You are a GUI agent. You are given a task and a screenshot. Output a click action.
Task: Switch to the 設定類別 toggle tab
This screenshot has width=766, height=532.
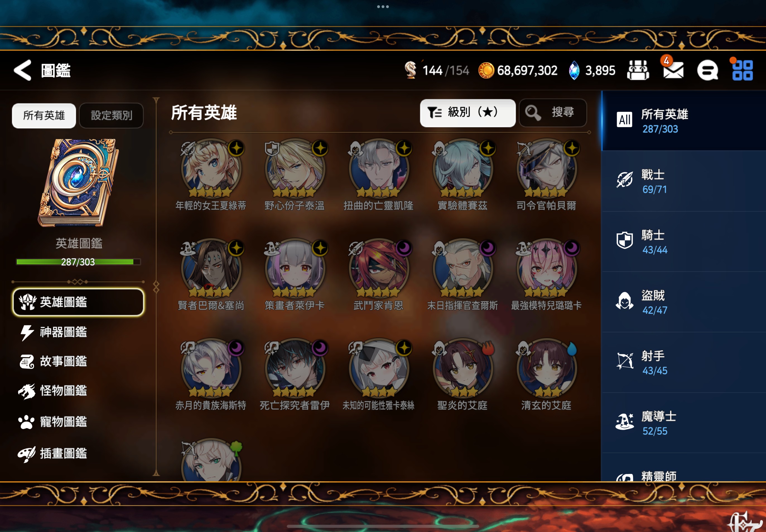point(111,115)
